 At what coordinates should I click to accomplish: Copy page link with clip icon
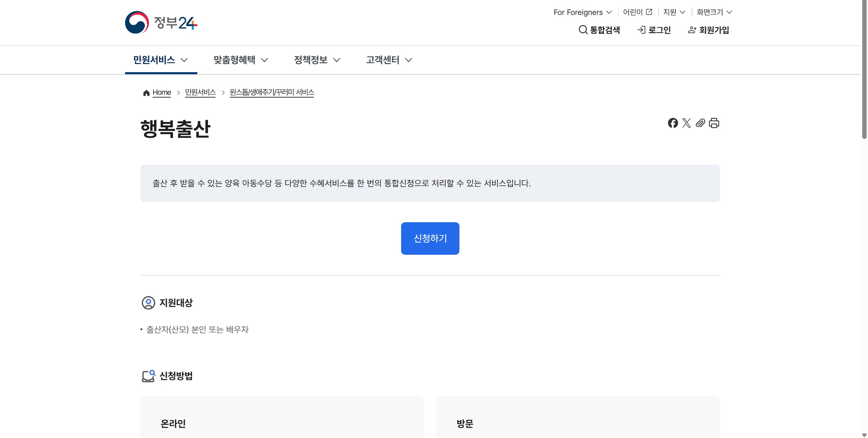[700, 123]
